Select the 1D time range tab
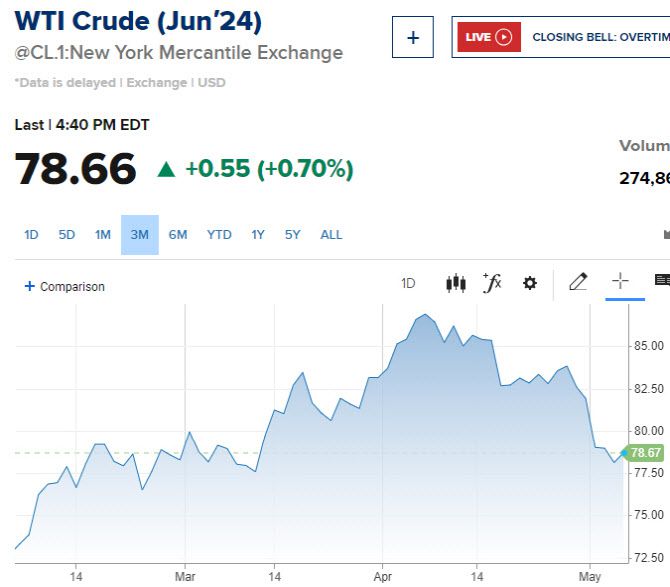Viewport: 670px width, 587px height. 31,235
